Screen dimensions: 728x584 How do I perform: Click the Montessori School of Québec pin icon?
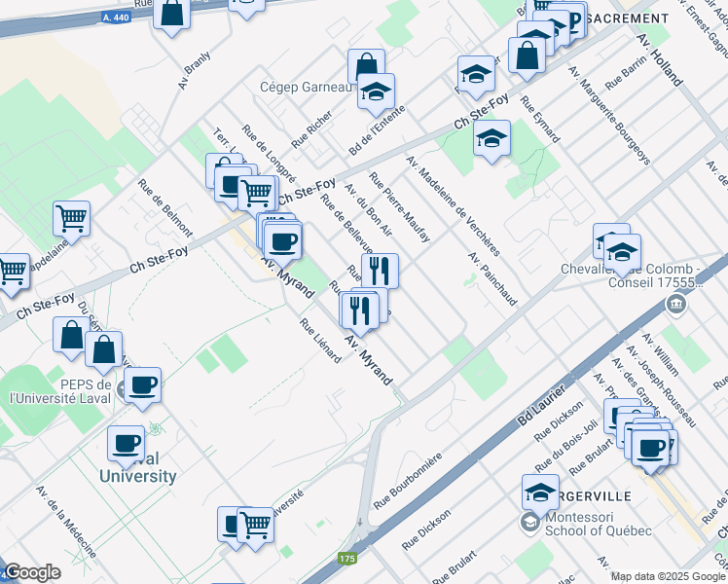point(529,524)
